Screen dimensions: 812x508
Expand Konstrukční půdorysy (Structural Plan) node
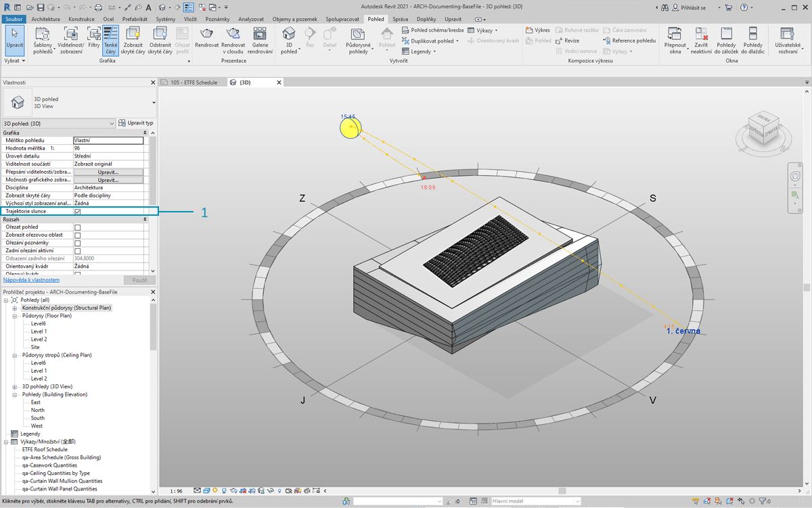tap(14, 308)
